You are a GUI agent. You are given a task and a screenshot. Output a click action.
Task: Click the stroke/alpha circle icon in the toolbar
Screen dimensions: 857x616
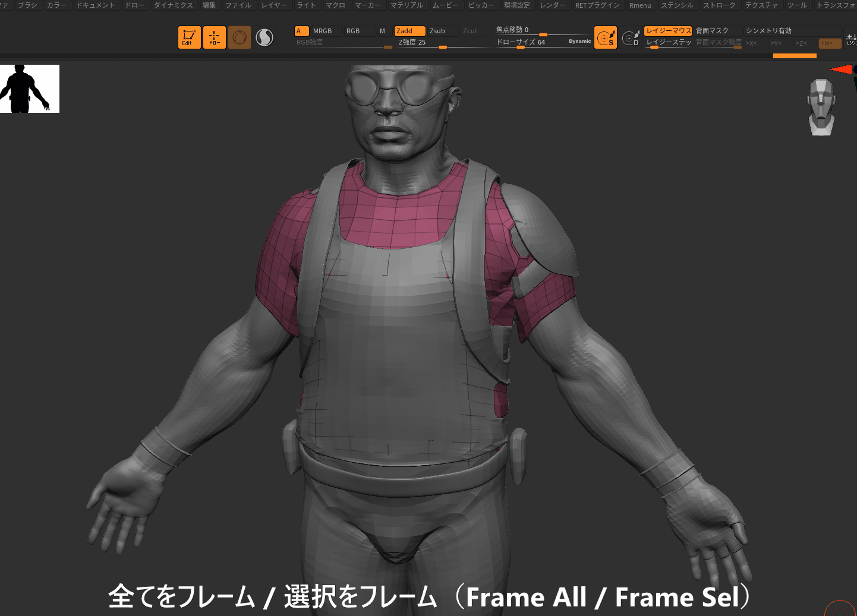[239, 37]
